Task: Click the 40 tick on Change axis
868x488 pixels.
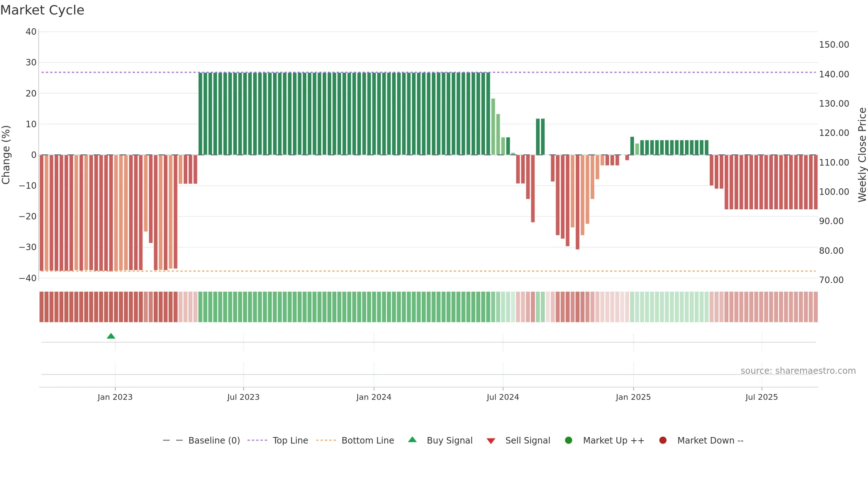Action: pos(31,32)
